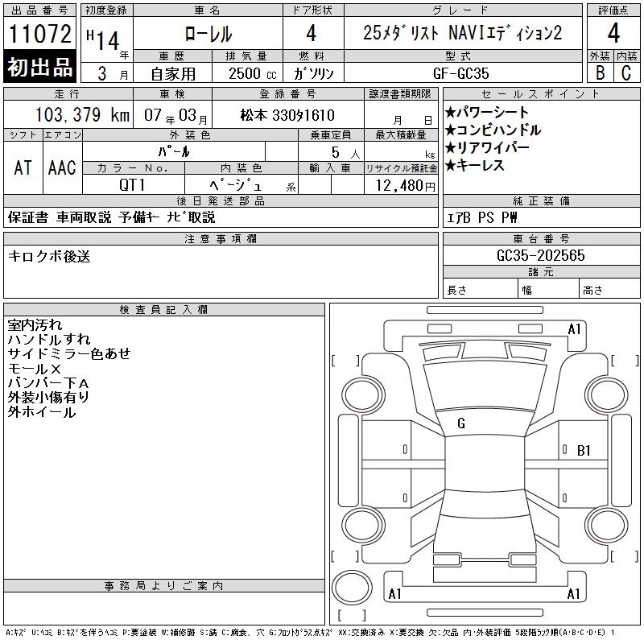
Task: Click the inspector note 室内汚れ
Action: click(35, 325)
